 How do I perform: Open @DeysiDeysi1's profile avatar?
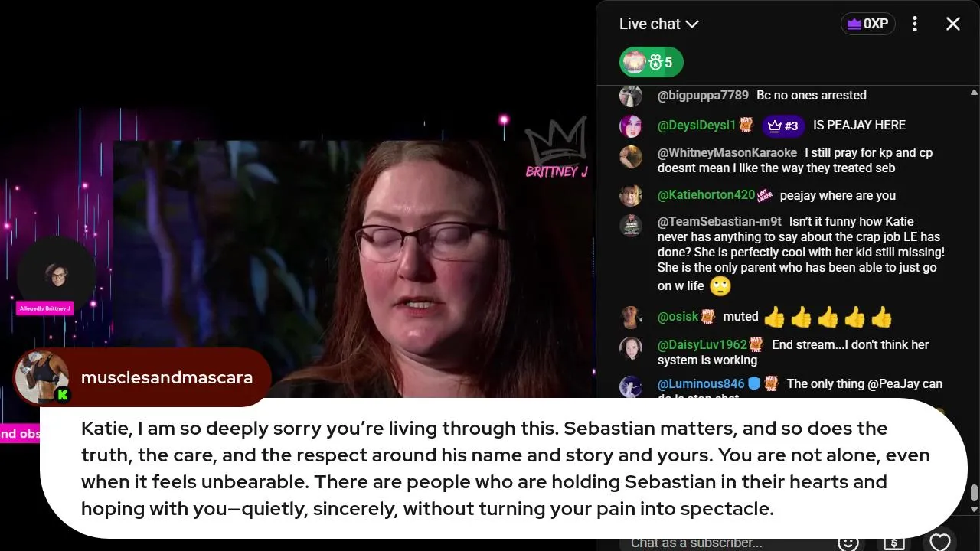pyautogui.click(x=631, y=126)
